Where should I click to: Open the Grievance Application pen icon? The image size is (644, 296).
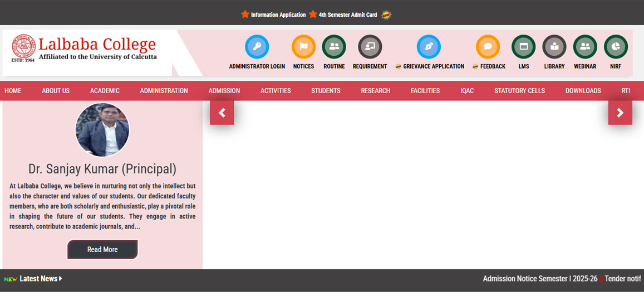(x=429, y=46)
